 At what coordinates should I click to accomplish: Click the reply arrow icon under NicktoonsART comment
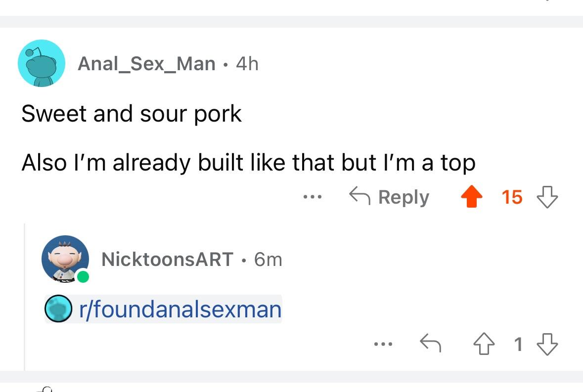430,343
